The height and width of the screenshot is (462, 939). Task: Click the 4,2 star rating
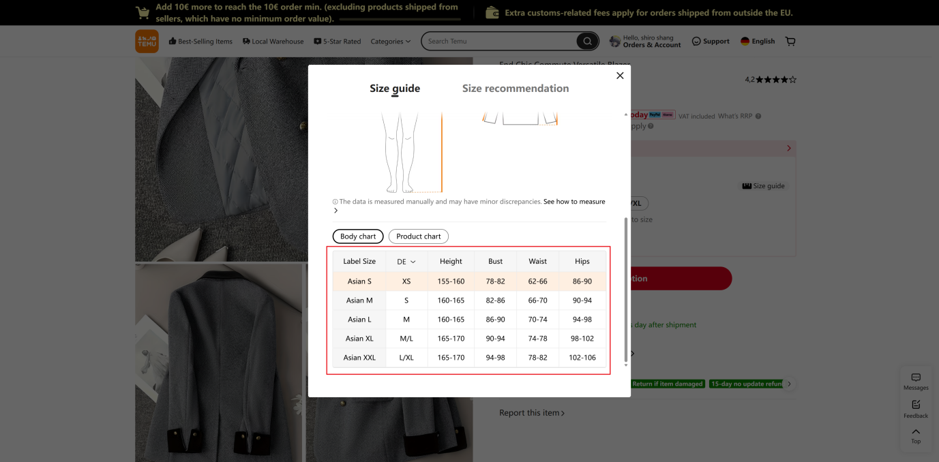[x=770, y=79]
